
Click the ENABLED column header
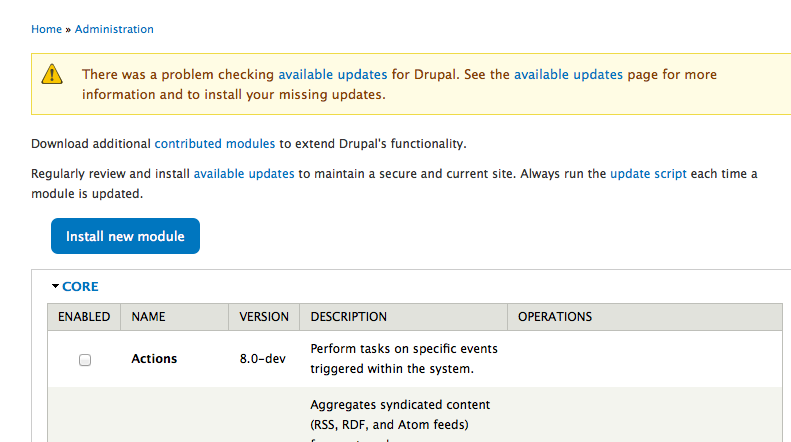(x=84, y=317)
